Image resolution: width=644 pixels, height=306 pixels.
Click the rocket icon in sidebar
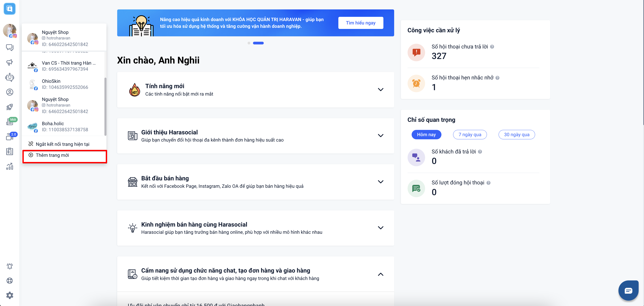[9, 107]
